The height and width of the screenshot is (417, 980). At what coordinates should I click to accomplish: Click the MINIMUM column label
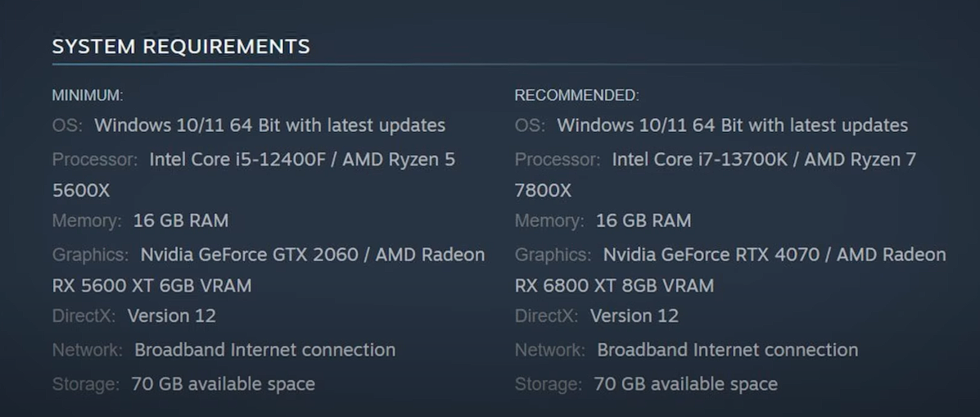click(x=88, y=95)
